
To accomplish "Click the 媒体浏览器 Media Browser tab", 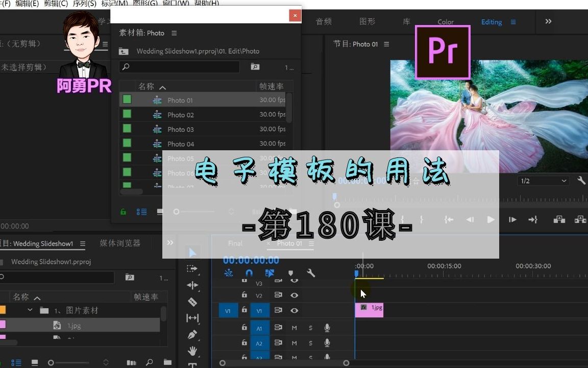I will click(x=120, y=243).
